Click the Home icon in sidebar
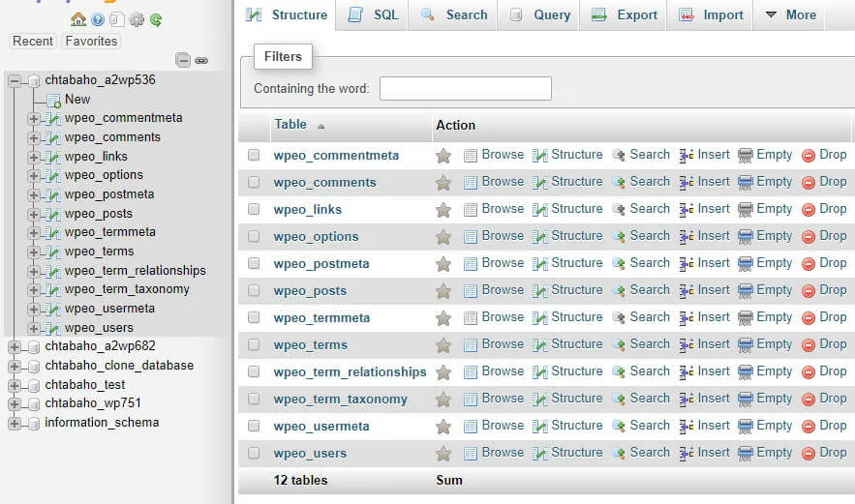Screen dimensions: 855x504 (78, 19)
